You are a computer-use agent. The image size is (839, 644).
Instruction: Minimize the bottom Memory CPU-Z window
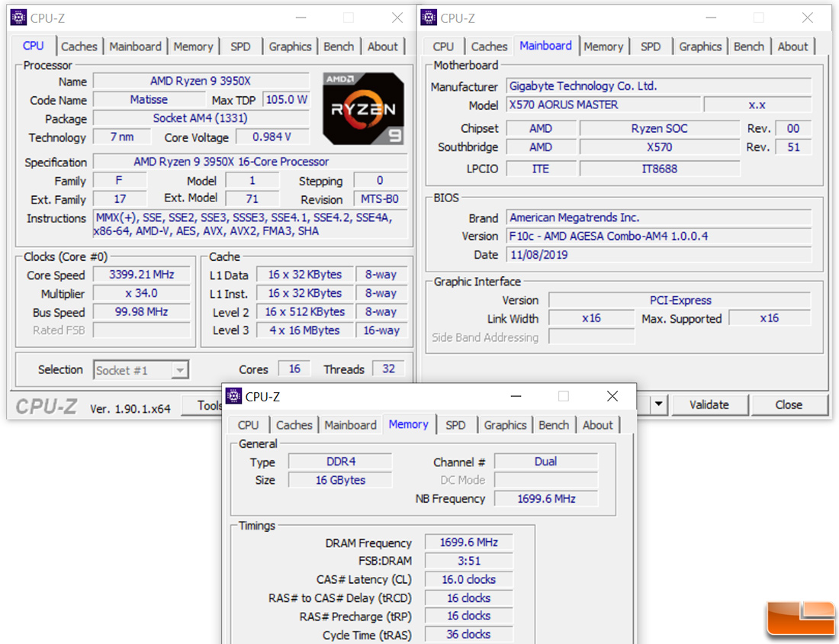tap(516, 396)
